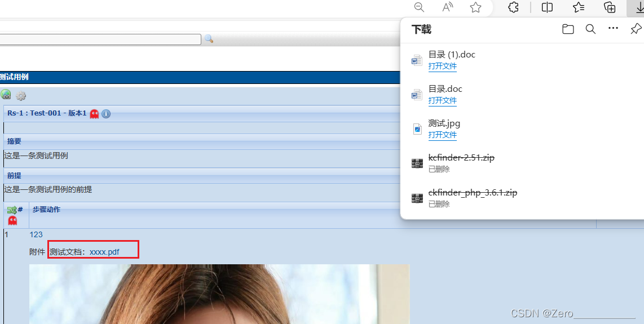
Task: Click Word icon of 目录.doc
Action: (x=417, y=95)
